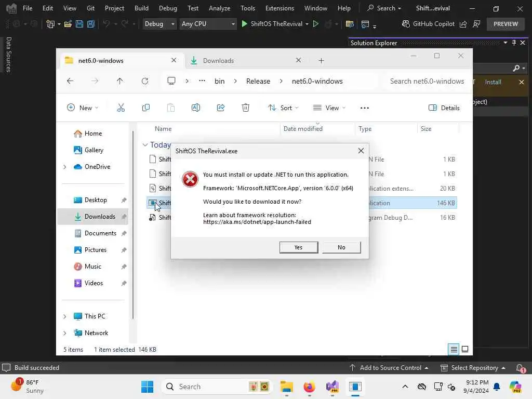The width and height of the screenshot is (532, 399).
Task: Click No in the .NET error dialog
Action: coord(341,247)
